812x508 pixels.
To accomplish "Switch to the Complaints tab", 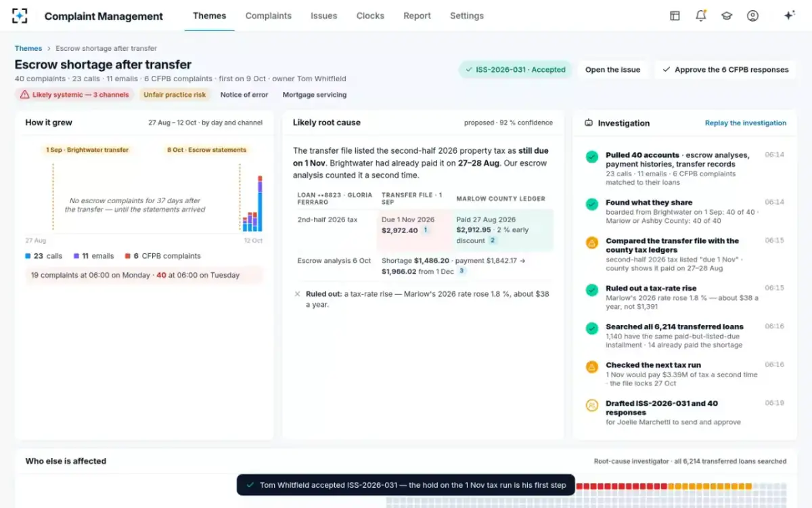I will [269, 16].
